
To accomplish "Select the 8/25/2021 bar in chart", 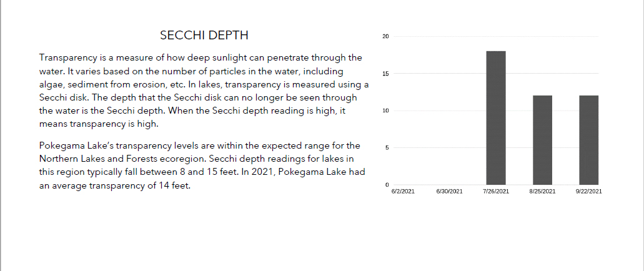I will click(x=543, y=140).
